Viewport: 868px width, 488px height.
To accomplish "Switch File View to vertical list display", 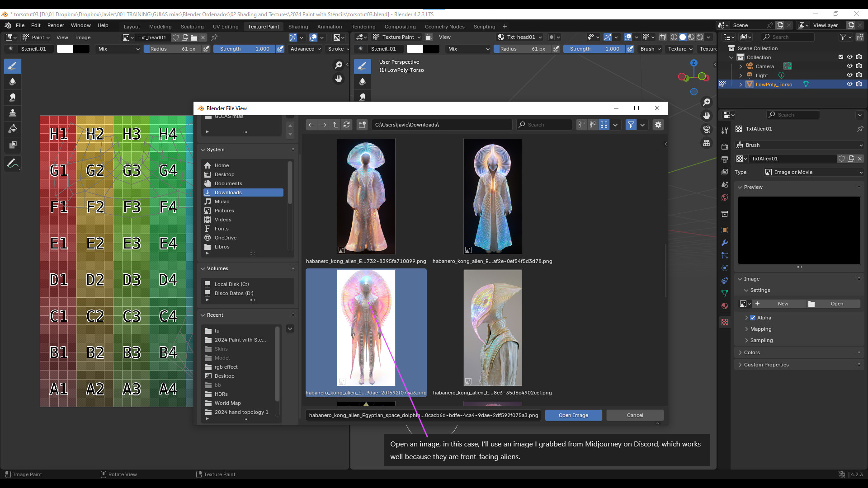I will (582, 125).
